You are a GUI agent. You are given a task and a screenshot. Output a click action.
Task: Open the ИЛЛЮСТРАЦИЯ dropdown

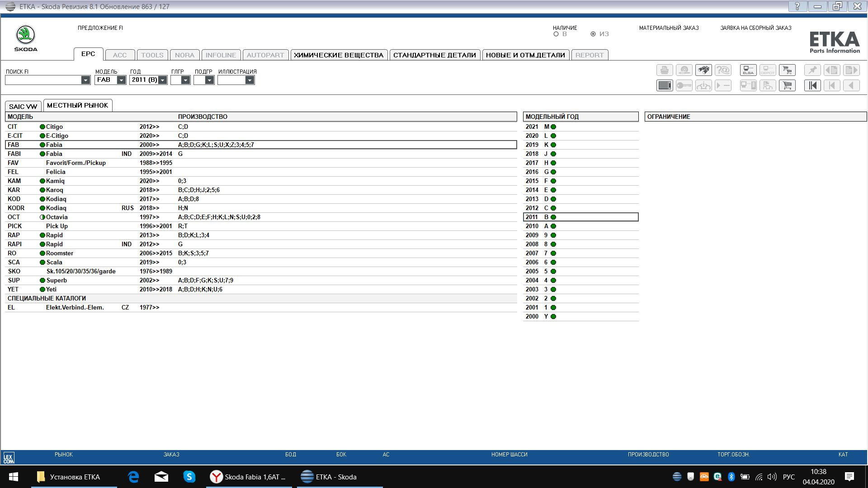click(249, 80)
